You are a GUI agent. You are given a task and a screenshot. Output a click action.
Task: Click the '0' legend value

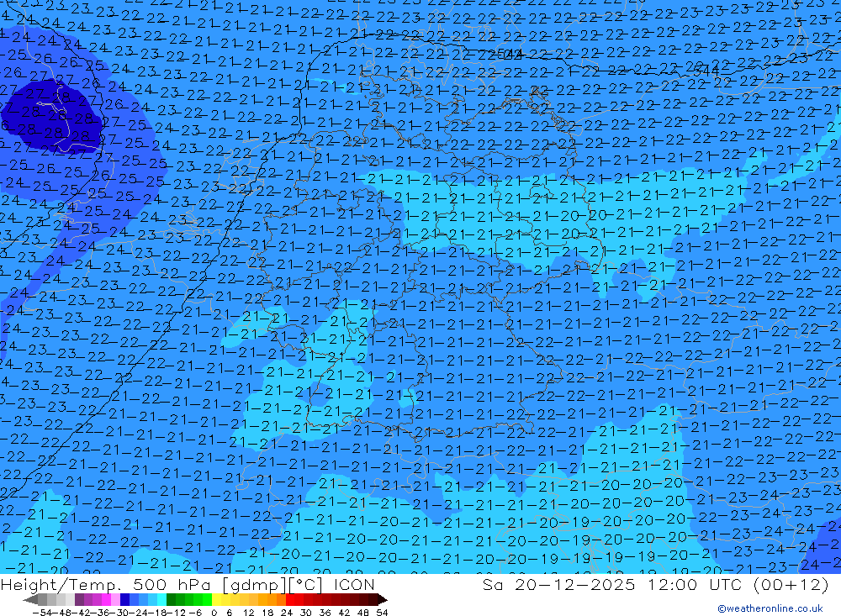click(214, 613)
